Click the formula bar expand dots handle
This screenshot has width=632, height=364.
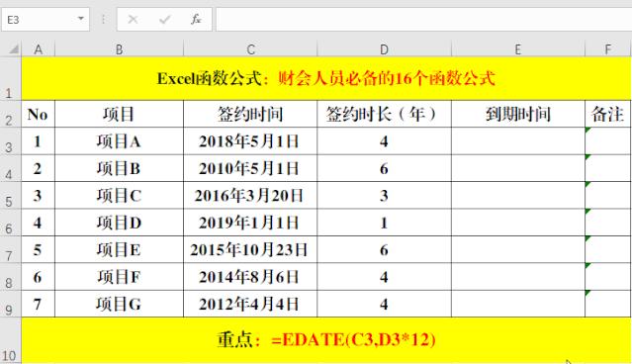click(x=103, y=19)
